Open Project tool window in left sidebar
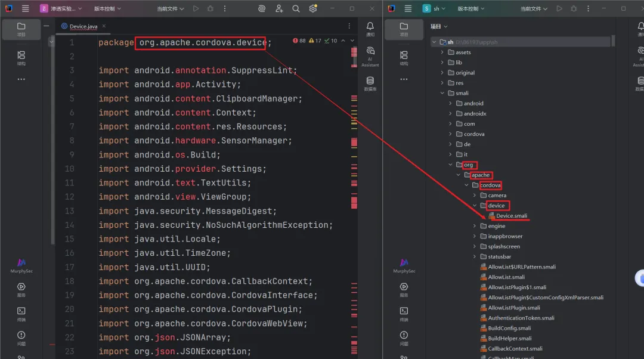The image size is (644, 359). 21,29
